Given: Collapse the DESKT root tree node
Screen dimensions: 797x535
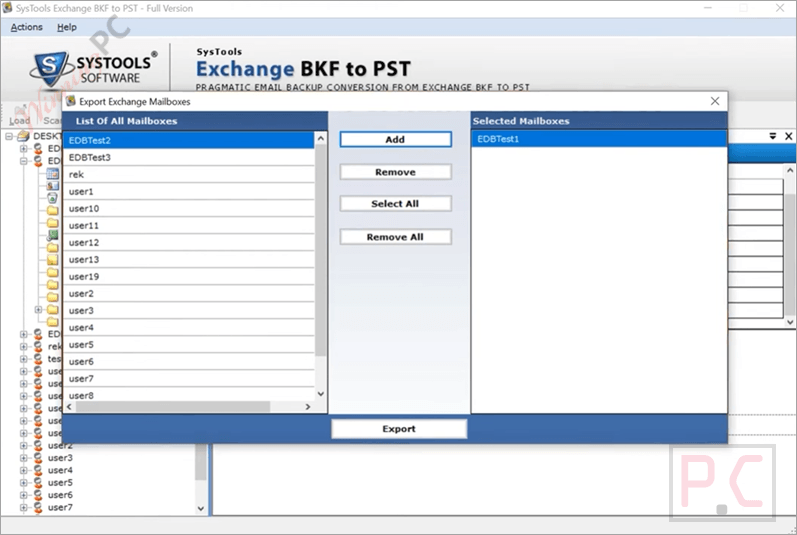Looking at the screenshot, I should [9, 136].
